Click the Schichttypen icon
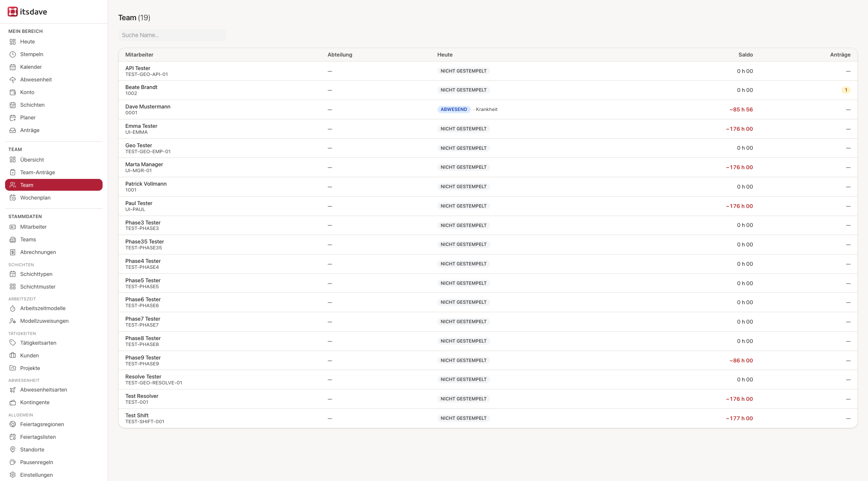 (x=13, y=274)
